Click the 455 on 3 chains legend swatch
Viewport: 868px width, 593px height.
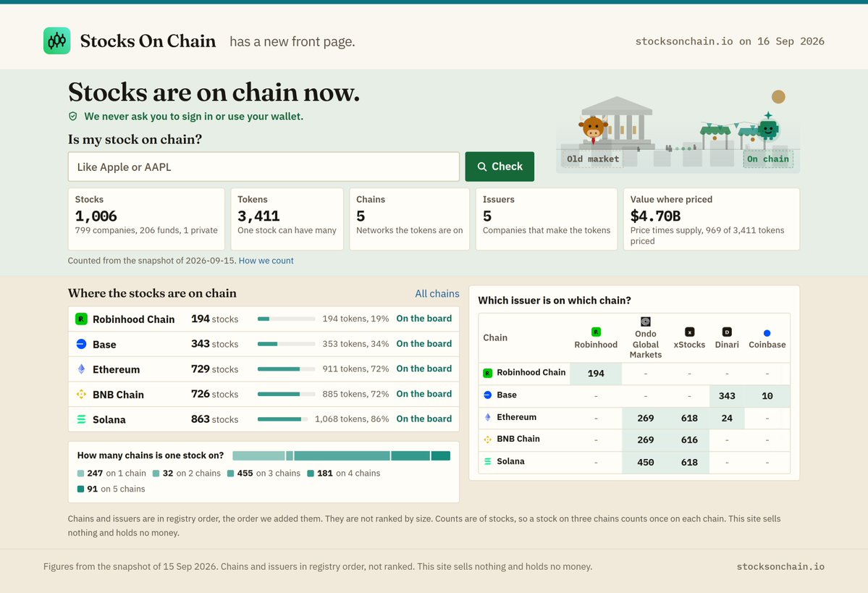tap(230, 474)
